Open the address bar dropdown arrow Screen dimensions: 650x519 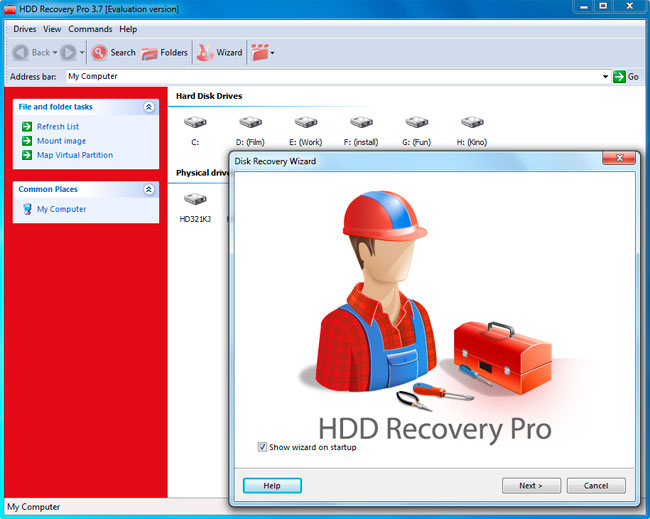point(605,77)
